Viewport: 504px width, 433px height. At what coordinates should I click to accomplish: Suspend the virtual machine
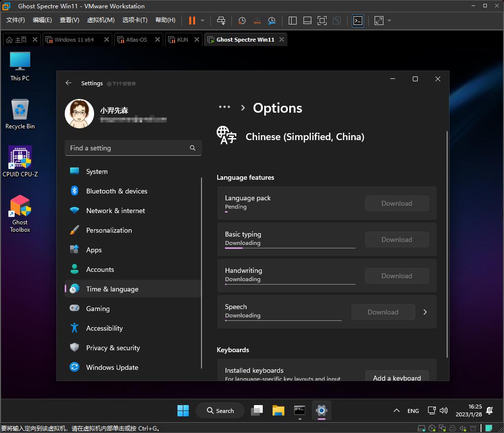(x=191, y=21)
